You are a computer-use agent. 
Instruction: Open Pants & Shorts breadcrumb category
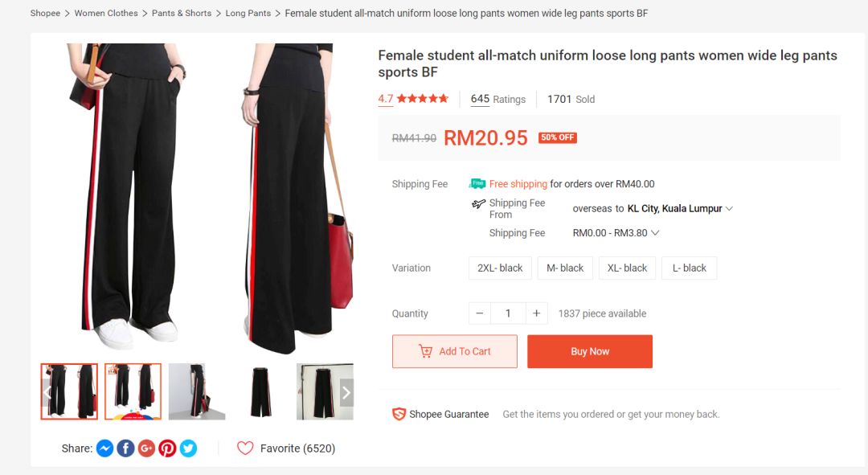coord(182,14)
